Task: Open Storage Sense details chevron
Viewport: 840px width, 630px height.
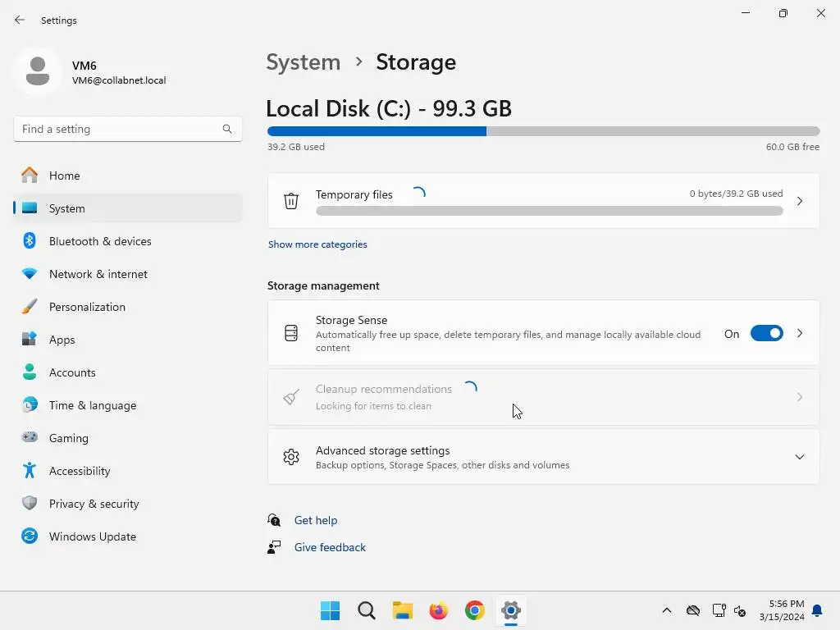Action: (x=800, y=334)
